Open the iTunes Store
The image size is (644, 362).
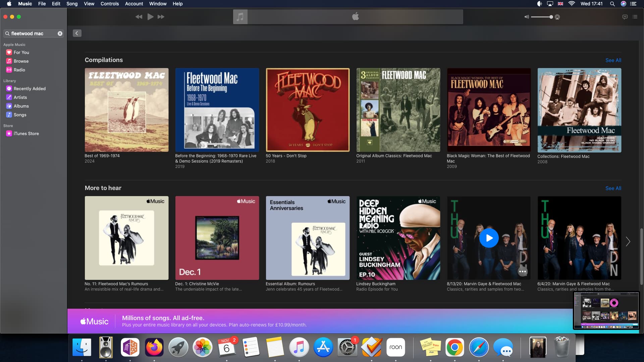click(26, 133)
